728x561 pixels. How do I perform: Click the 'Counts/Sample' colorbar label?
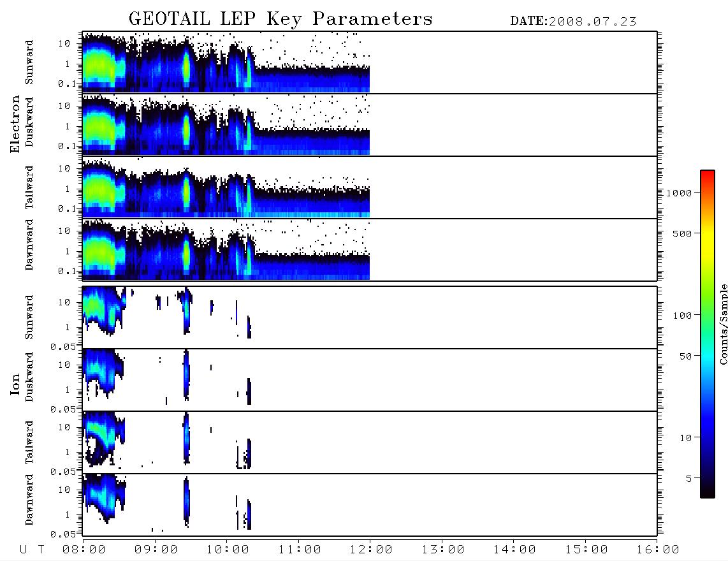[x=723, y=324]
